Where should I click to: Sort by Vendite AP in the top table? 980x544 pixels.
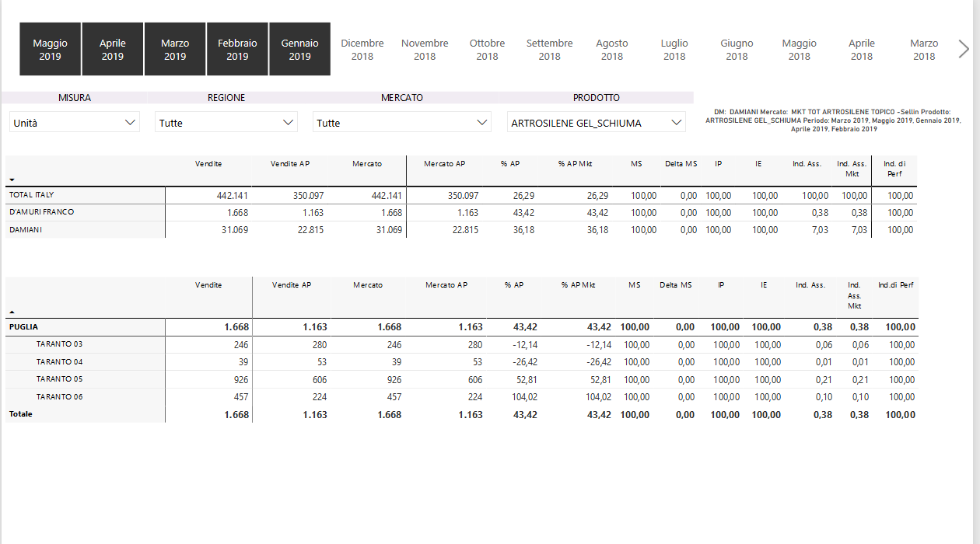(x=289, y=164)
